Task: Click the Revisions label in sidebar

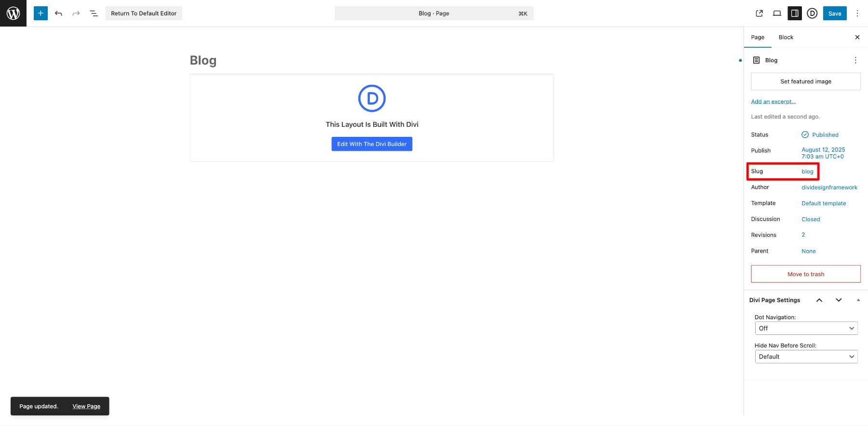Action: coord(763,235)
